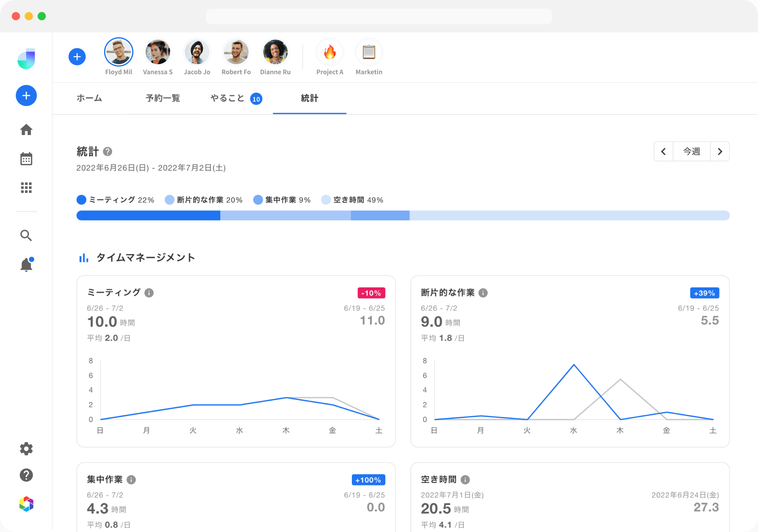Click the ミーティング 22% legend dot
758x532 pixels.
pyautogui.click(x=82, y=199)
